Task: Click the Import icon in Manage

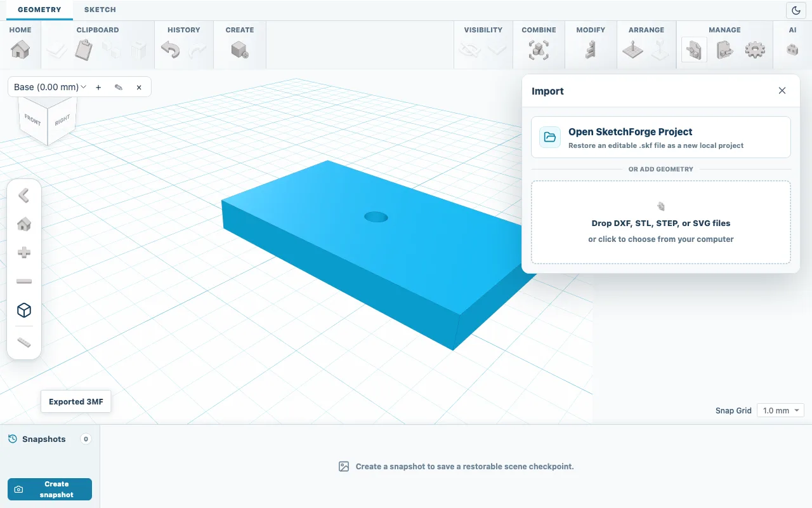Action: coord(694,50)
